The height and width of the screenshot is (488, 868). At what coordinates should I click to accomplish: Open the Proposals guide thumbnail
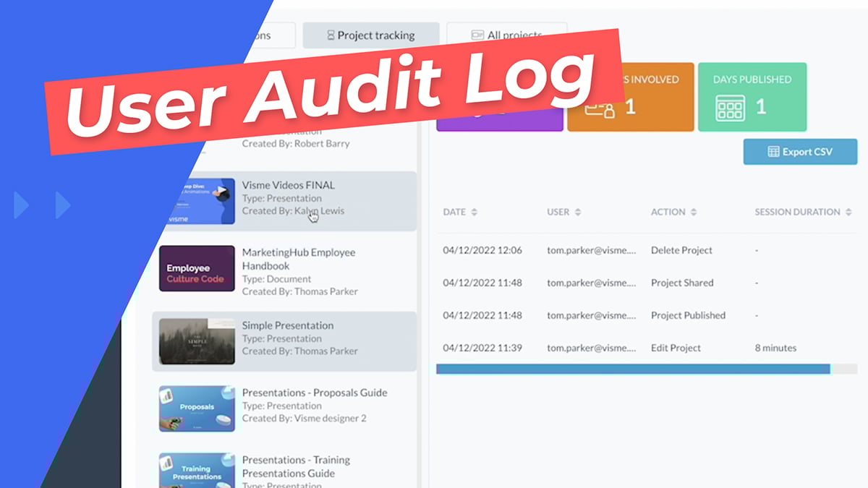coord(197,408)
